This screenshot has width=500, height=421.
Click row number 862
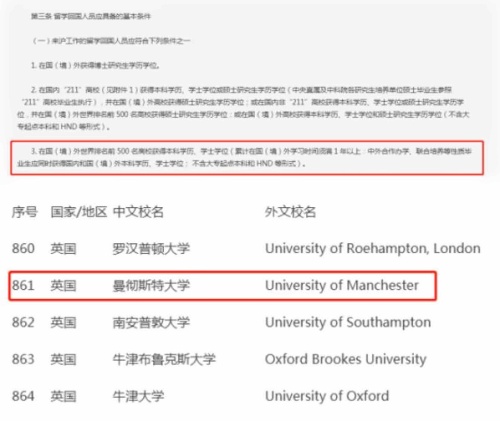click(23, 323)
